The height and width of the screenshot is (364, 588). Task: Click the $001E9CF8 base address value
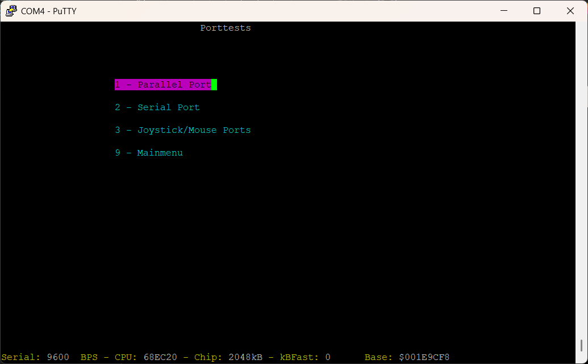tap(424, 357)
